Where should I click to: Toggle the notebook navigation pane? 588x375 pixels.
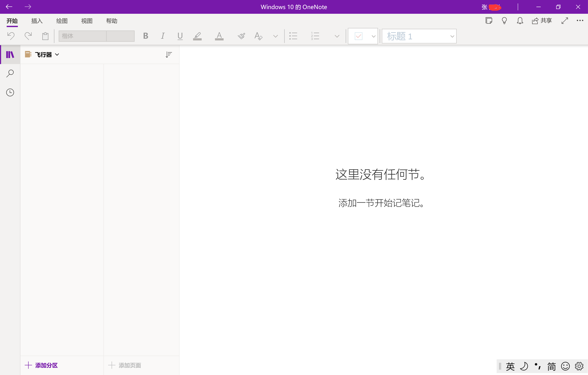10,54
